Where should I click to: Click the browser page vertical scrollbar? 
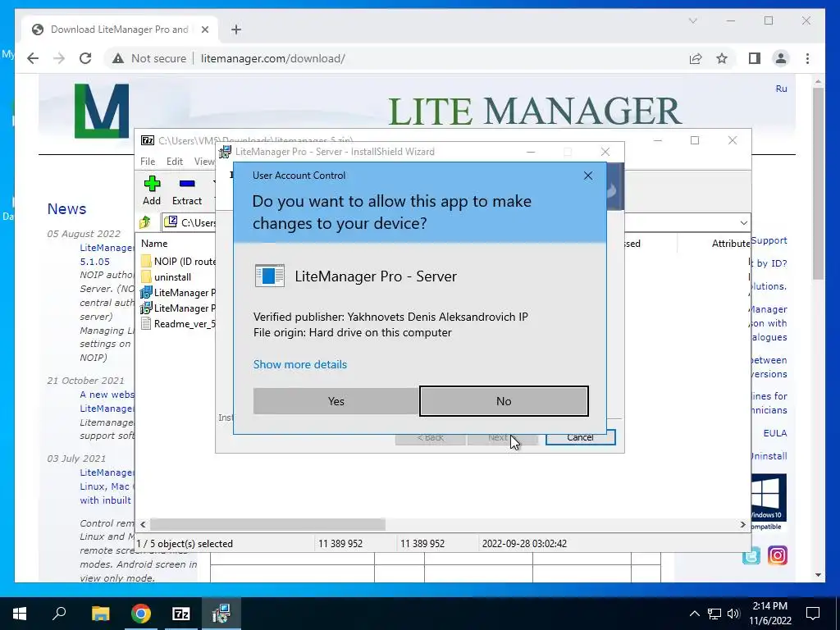point(818,183)
